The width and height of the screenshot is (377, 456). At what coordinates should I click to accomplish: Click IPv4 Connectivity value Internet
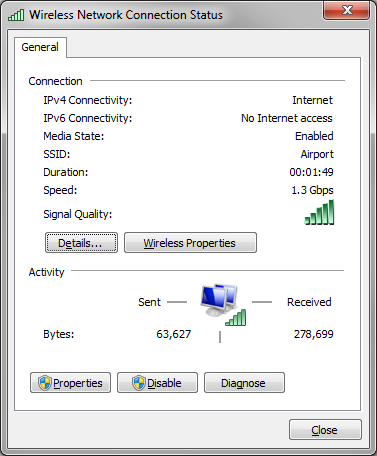(312, 100)
